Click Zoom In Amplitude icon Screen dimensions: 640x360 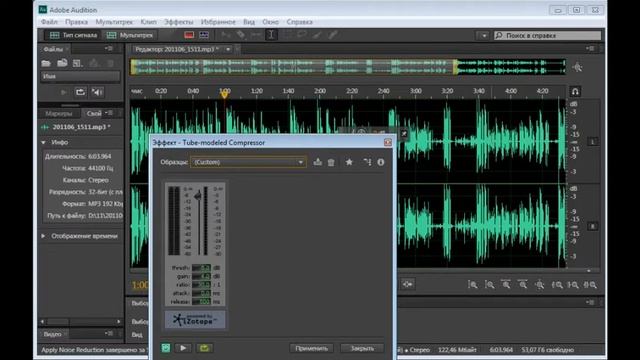point(473,285)
